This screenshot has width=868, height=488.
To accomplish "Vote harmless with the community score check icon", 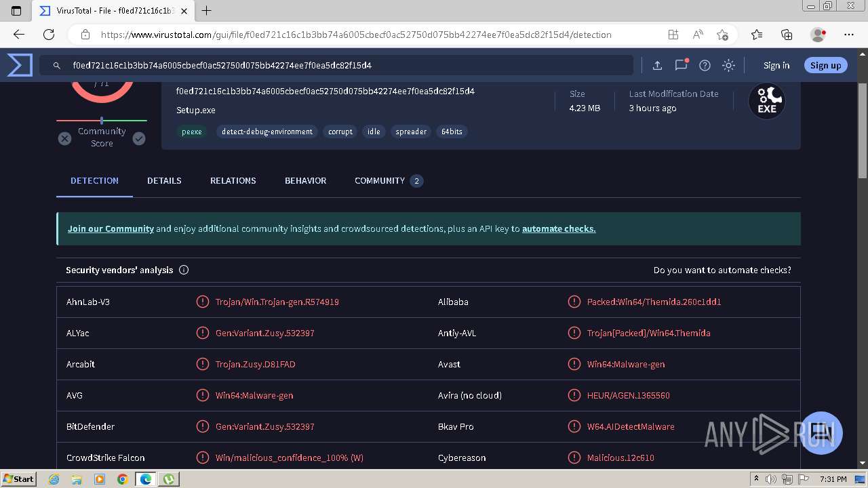I will [x=139, y=138].
